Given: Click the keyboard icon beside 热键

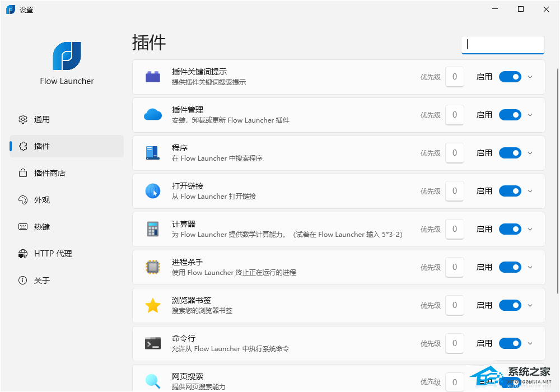Looking at the screenshot, I should (23, 227).
